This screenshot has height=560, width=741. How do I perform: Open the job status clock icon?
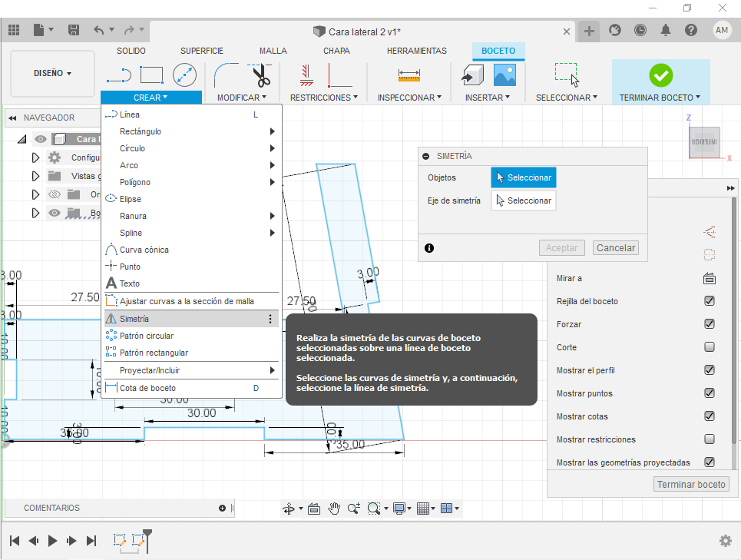[640, 30]
